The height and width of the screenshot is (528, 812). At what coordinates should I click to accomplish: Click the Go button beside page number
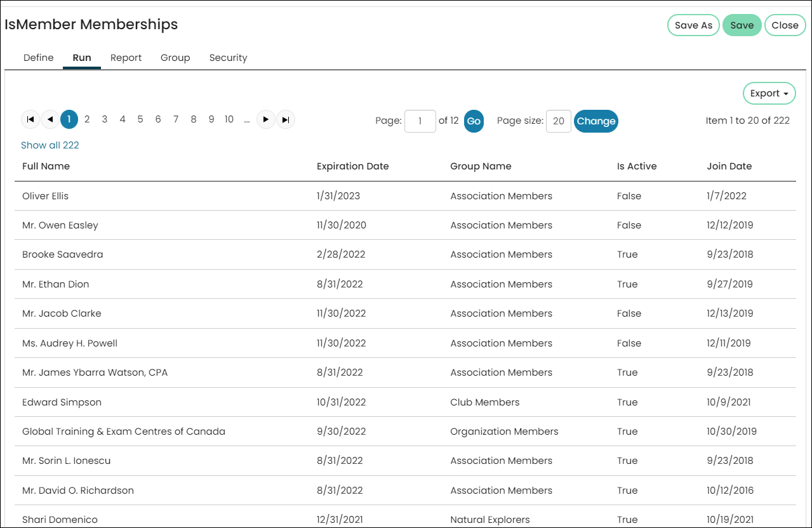pyautogui.click(x=474, y=121)
